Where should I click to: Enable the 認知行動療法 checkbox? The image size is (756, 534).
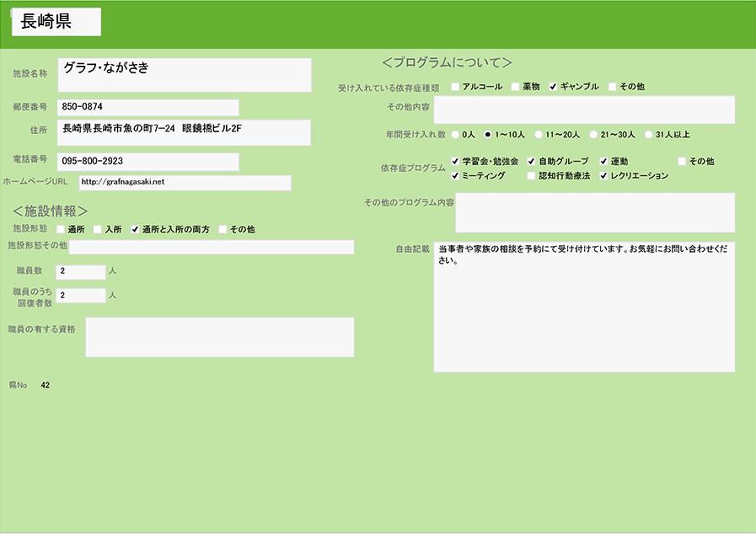coord(531,176)
